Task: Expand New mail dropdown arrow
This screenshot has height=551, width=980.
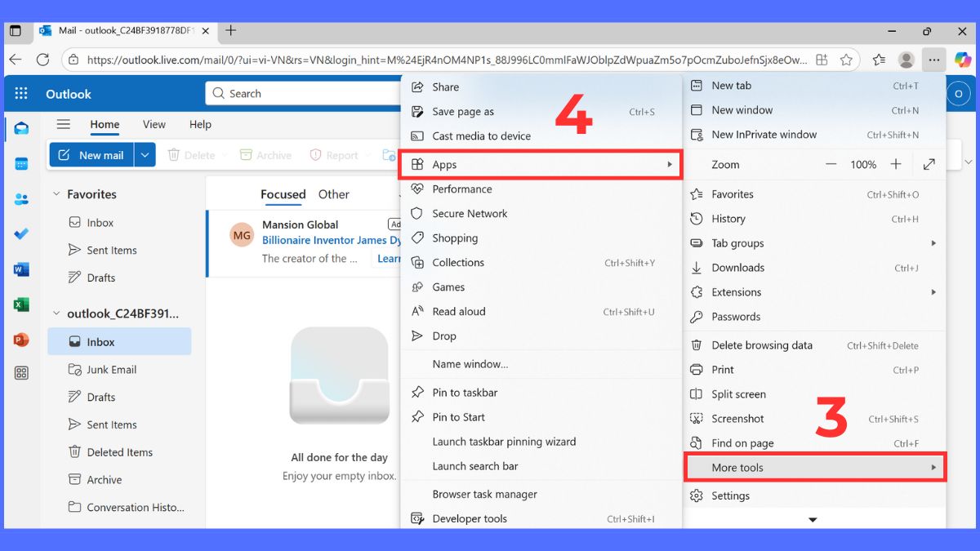Action: coord(145,155)
